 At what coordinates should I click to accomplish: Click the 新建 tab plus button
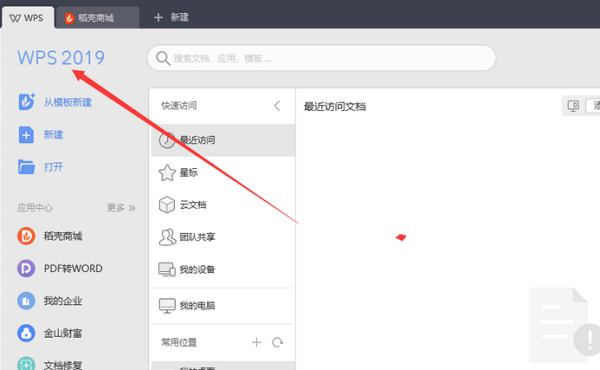[x=158, y=17]
